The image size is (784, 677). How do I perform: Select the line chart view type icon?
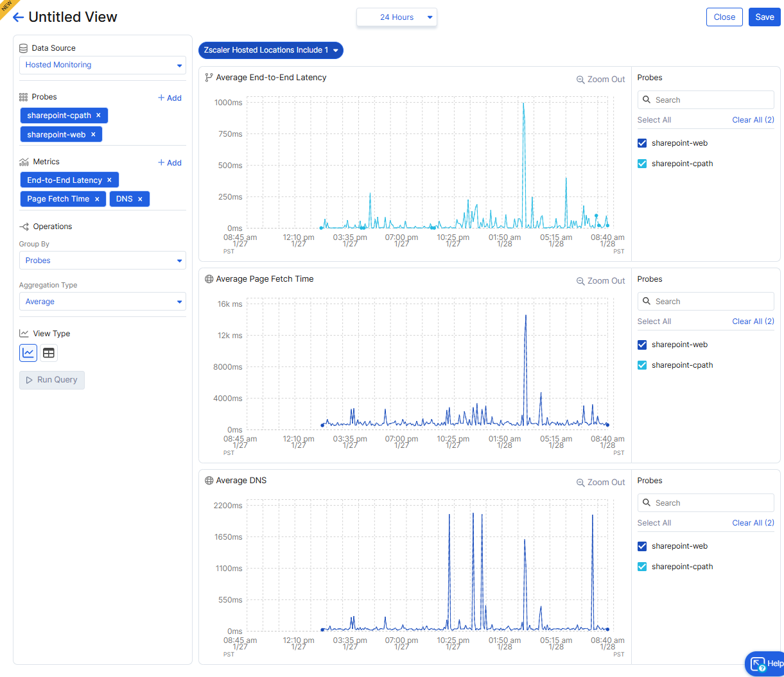pyautogui.click(x=28, y=352)
